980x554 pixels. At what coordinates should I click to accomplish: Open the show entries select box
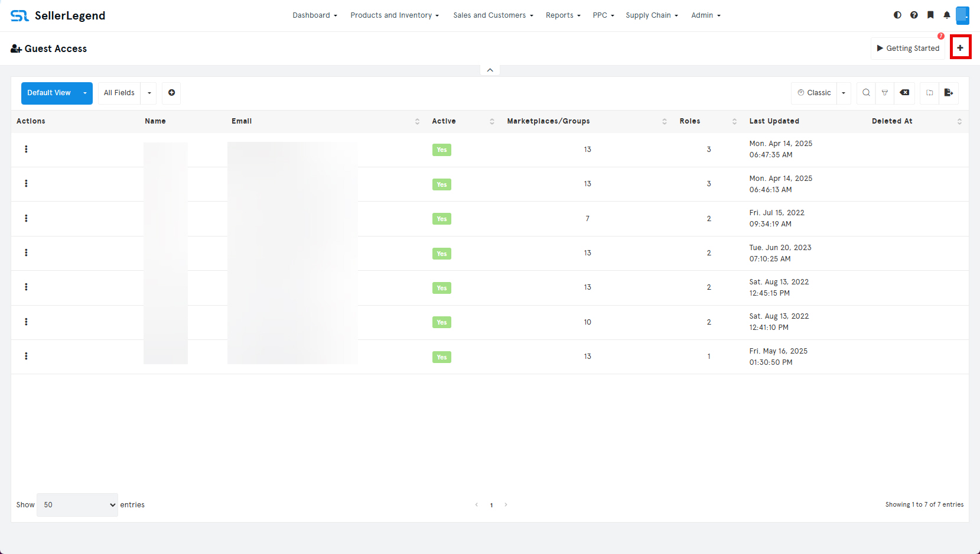pyautogui.click(x=77, y=505)
